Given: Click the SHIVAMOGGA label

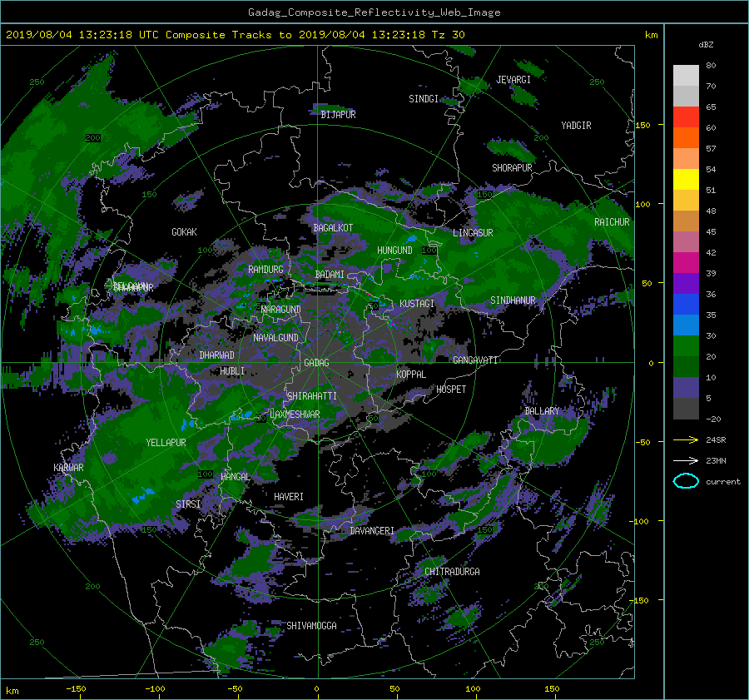Looking at the screenshot, I should (x=311, y=625).
